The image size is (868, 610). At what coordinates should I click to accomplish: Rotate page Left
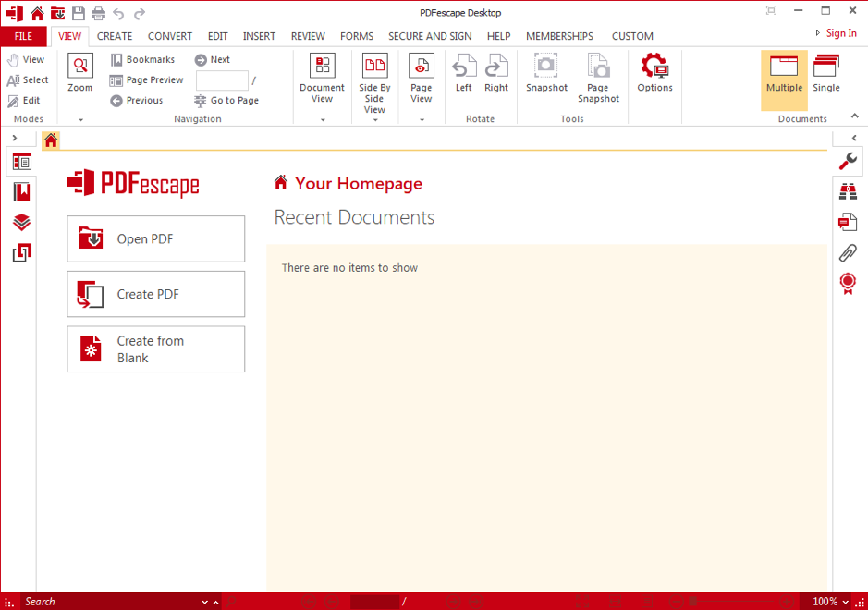(x=463, y=72)
